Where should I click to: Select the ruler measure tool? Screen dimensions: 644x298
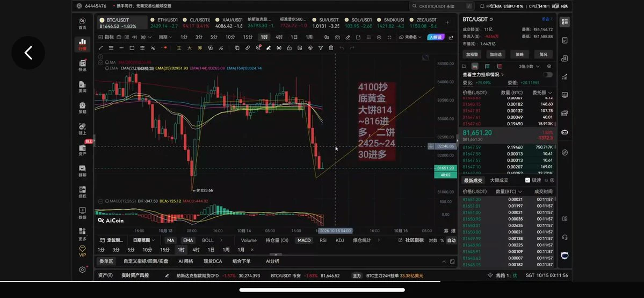point(248,48)
